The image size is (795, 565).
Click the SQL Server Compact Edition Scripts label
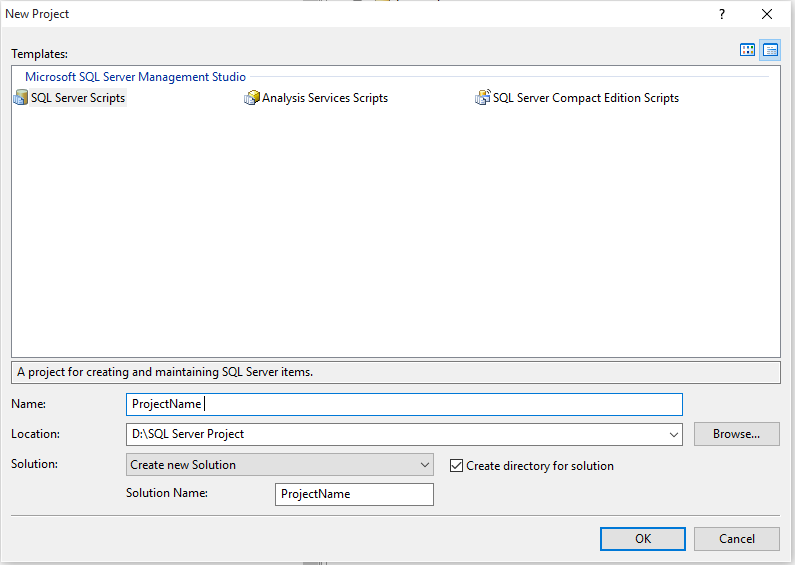coord(586,98)
